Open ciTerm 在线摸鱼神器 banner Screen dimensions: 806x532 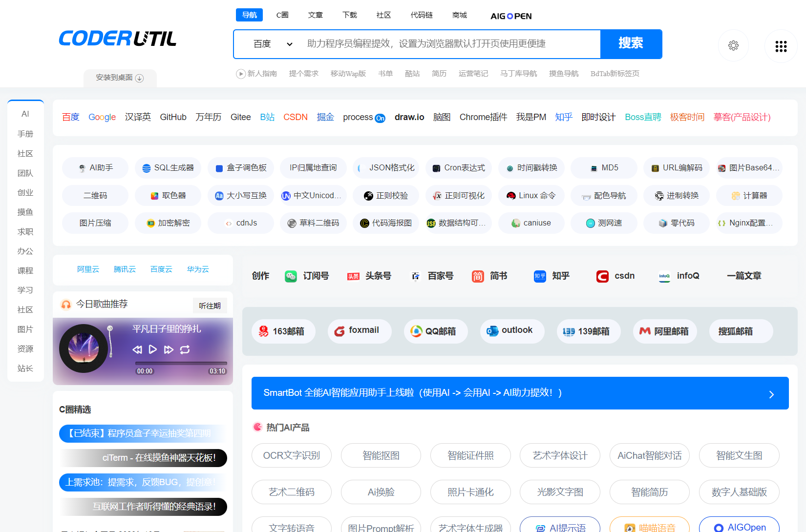click(143, 458)
